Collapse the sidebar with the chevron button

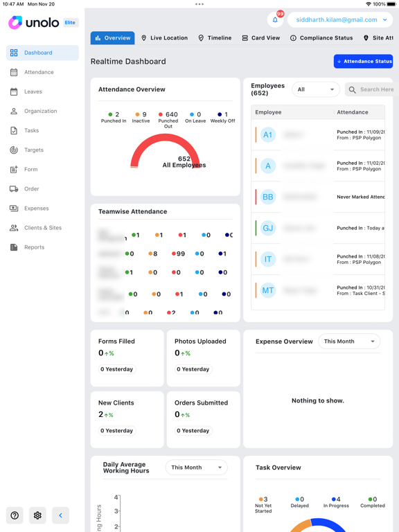60,515
